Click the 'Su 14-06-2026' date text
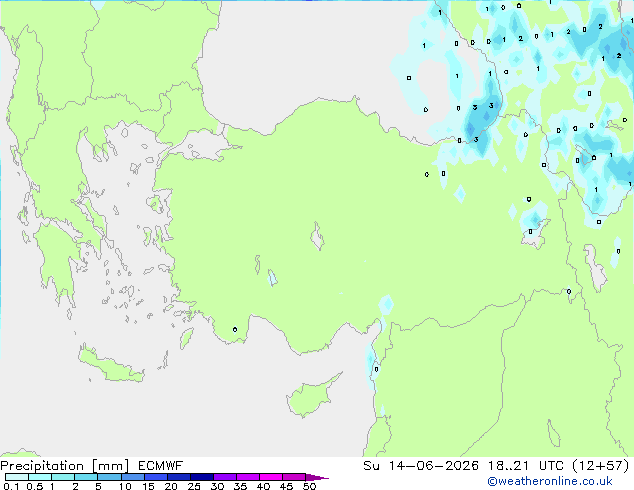 pos(421,466)
